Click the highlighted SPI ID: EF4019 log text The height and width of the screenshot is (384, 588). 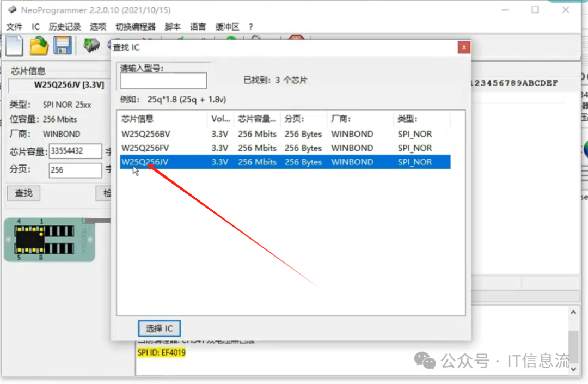161,352
